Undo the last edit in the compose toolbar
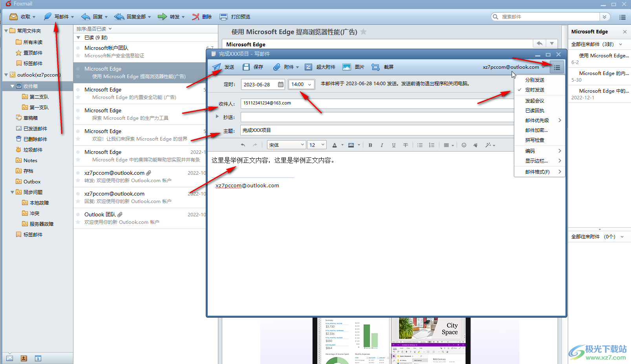 (243, 145)
